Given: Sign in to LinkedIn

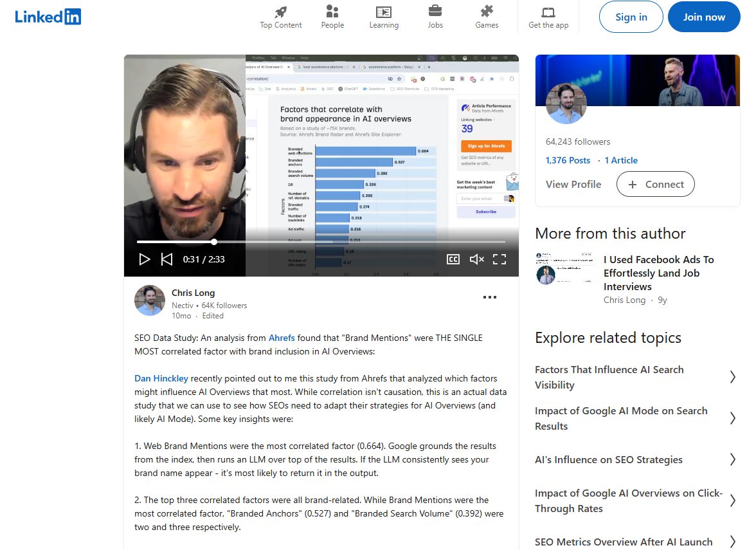Looking at the screenshot, I should (631, 17).
